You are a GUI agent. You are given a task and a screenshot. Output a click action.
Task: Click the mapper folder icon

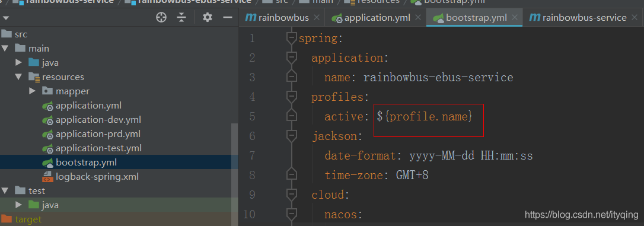47,91
